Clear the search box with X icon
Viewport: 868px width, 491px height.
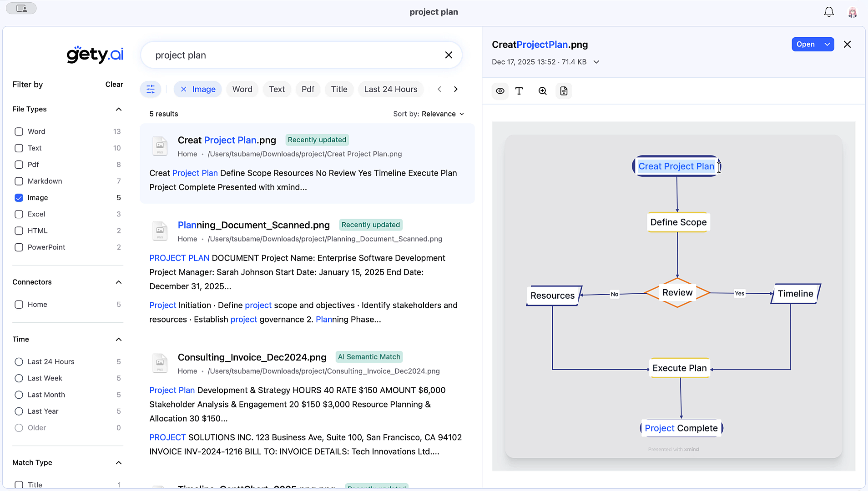coord(449,55)
